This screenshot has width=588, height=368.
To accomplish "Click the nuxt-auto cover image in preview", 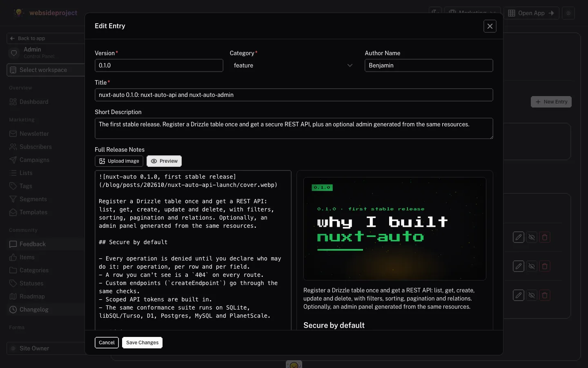I will [395, 229].
